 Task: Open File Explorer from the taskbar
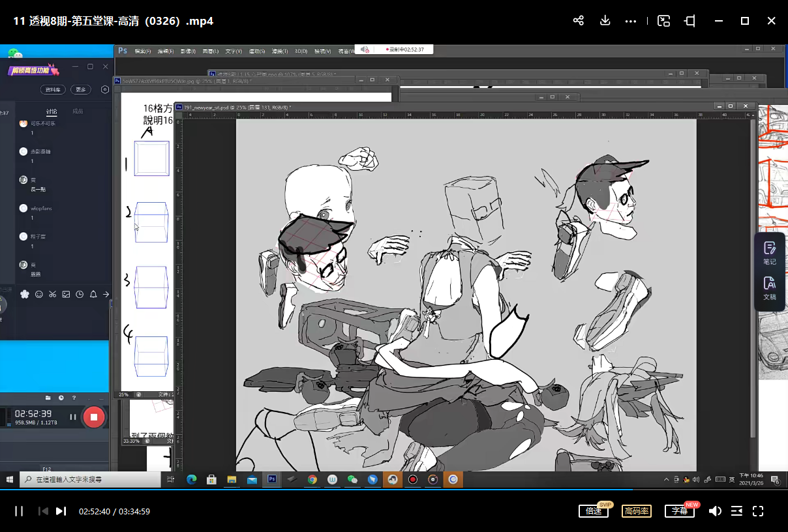[x=232, y=479]
